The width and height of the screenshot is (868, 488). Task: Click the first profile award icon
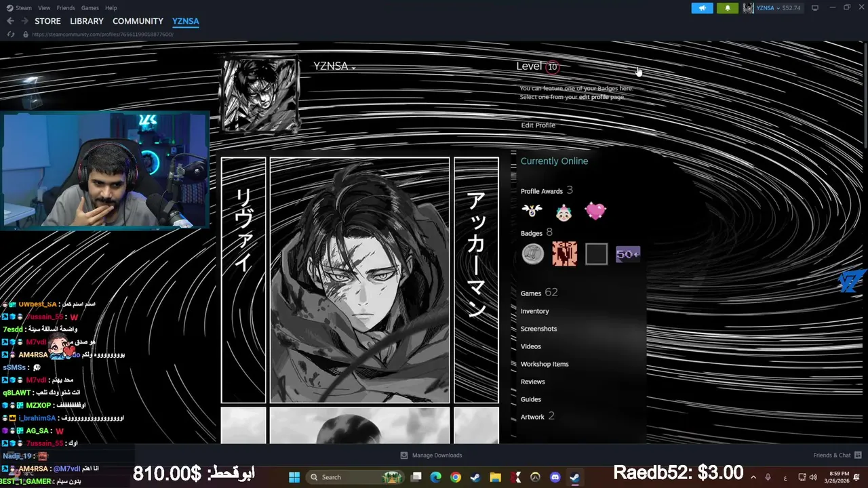(532, 211)
